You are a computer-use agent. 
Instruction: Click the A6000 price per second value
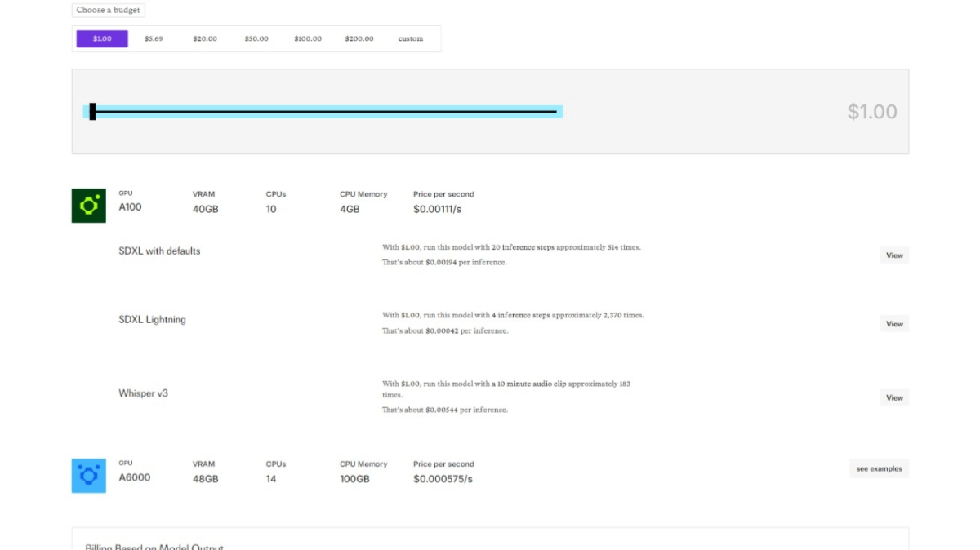point(443,479)
